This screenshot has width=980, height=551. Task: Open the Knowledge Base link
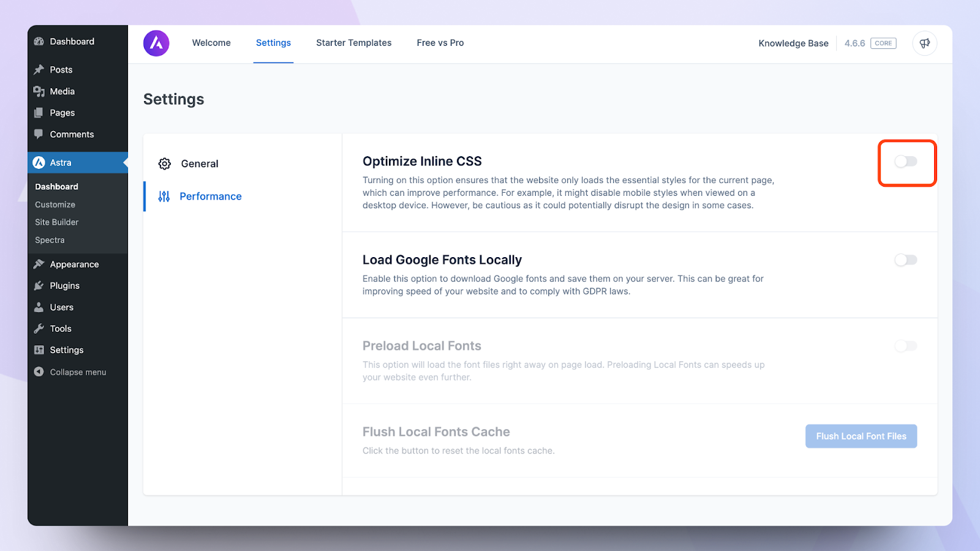click(x=793, y=43)
